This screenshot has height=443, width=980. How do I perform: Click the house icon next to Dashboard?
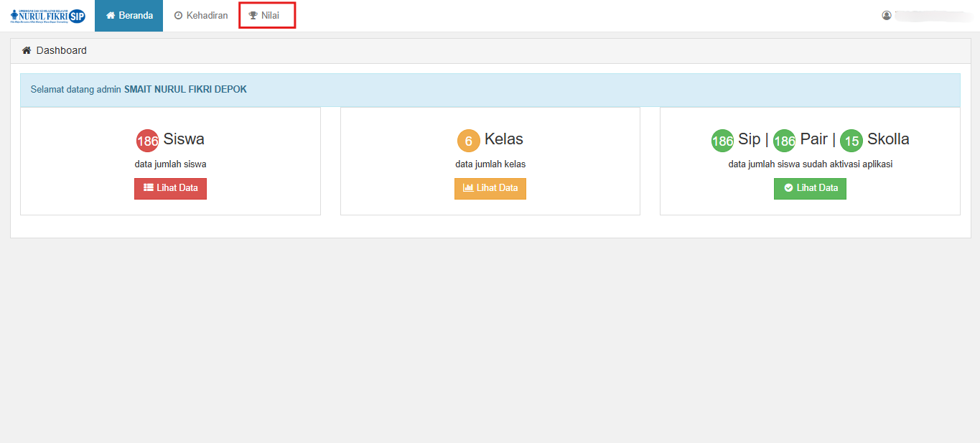point(27,50)
